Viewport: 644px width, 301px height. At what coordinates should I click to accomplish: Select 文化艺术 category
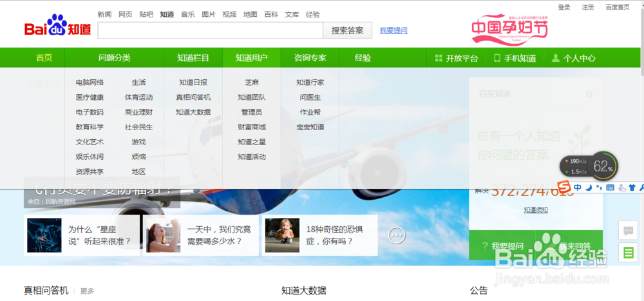(90, 142)
